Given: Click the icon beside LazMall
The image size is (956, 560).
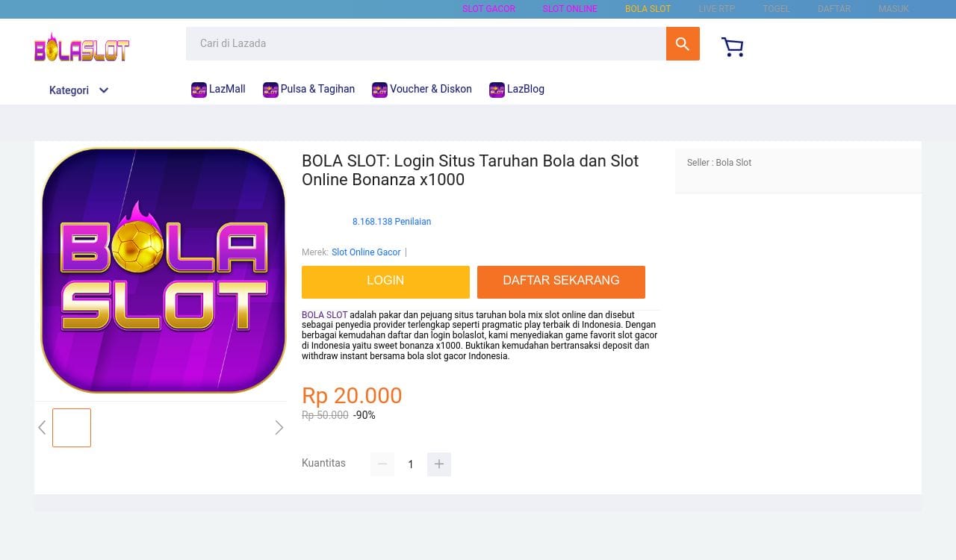Looking at the screenshot, I should pos(199,90).
